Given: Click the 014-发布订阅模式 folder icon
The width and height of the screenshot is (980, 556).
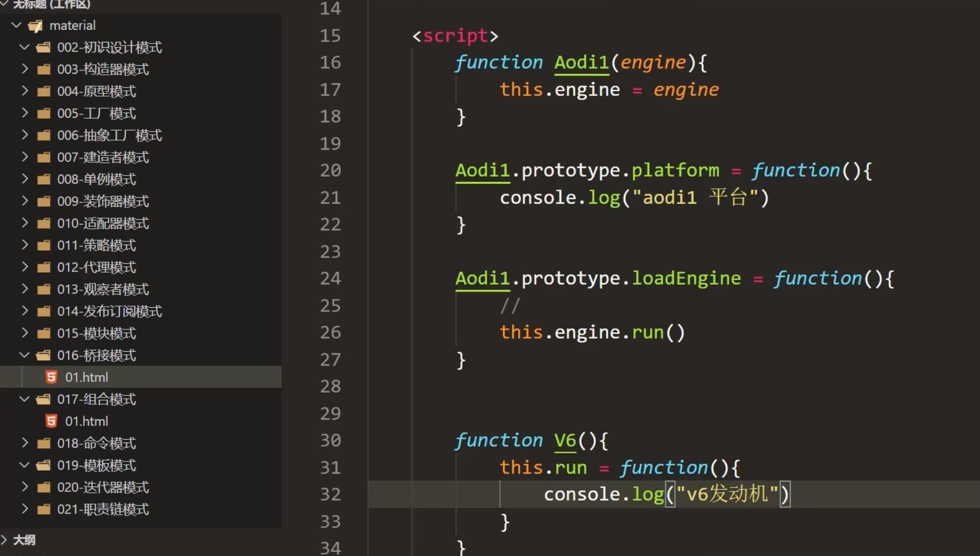Looking at the screenshot, I should coord(44,311).
